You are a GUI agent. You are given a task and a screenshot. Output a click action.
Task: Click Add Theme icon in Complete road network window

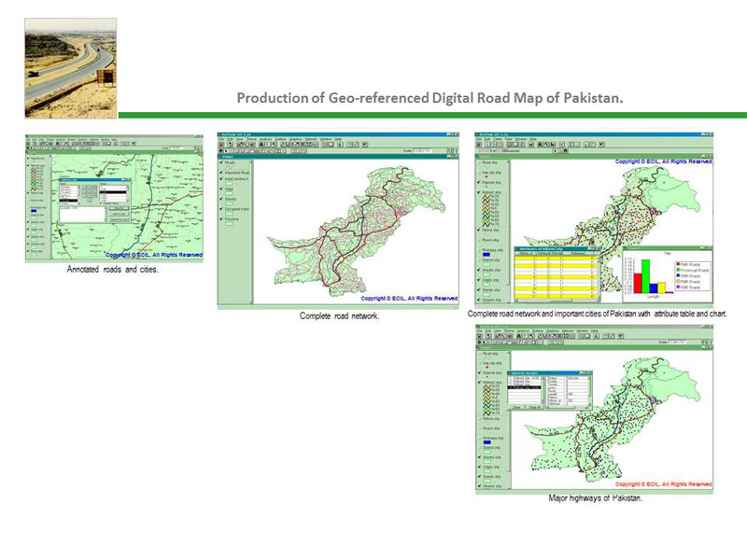coord(231,145)
